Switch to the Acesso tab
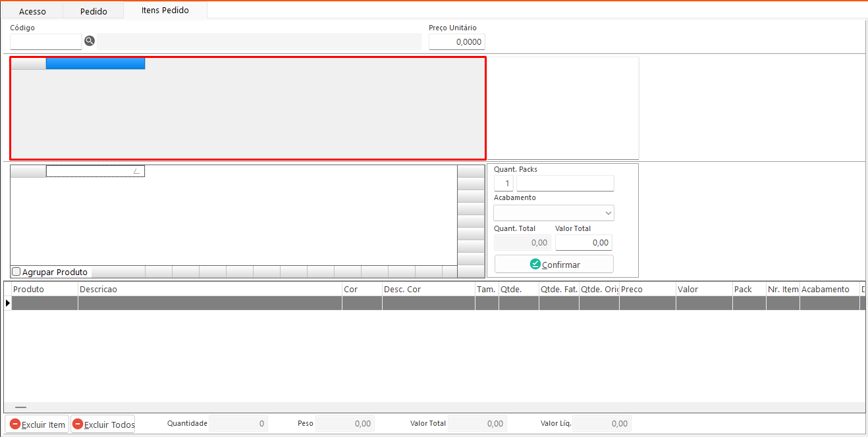 coord(32,11)
